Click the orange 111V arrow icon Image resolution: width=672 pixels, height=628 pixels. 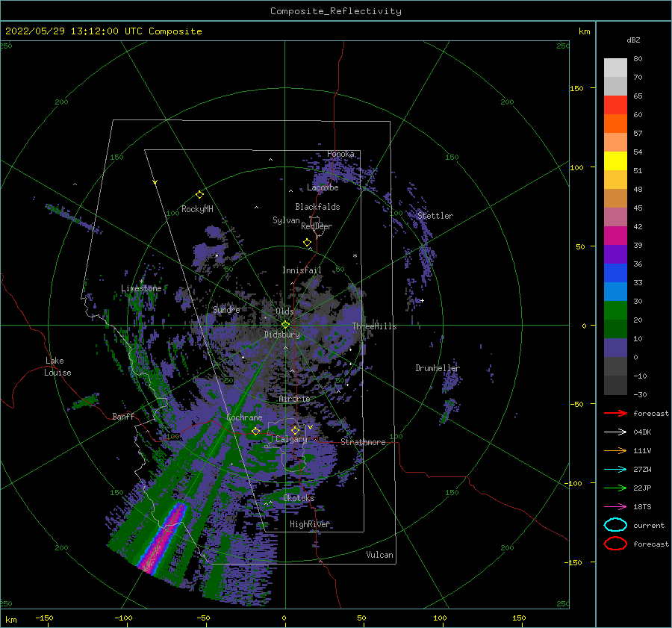pos(615,450)
